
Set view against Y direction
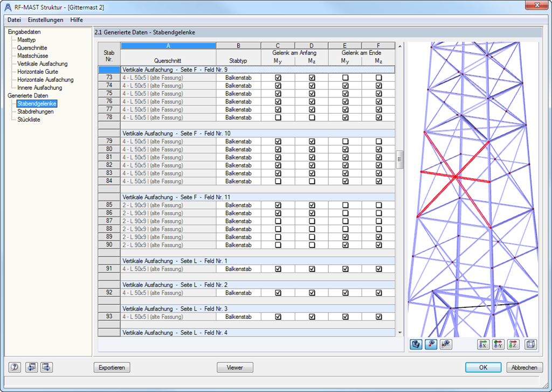pos(498,345)
